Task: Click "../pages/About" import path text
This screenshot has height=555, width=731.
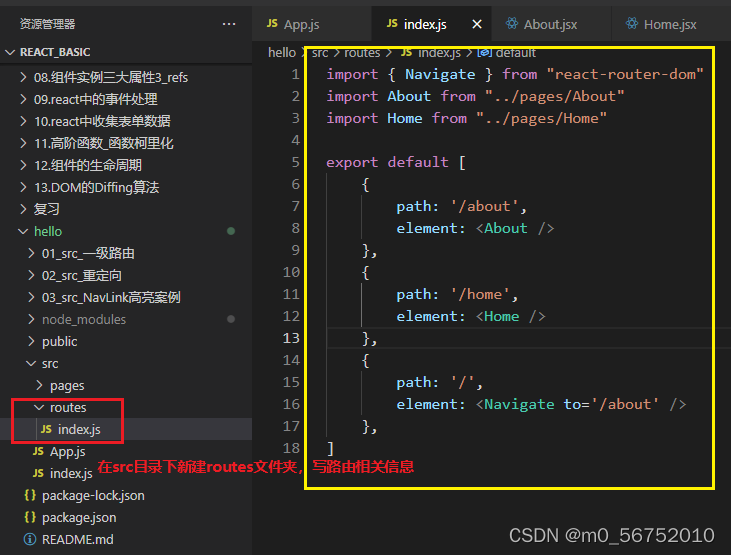Action: coord(554,96)
